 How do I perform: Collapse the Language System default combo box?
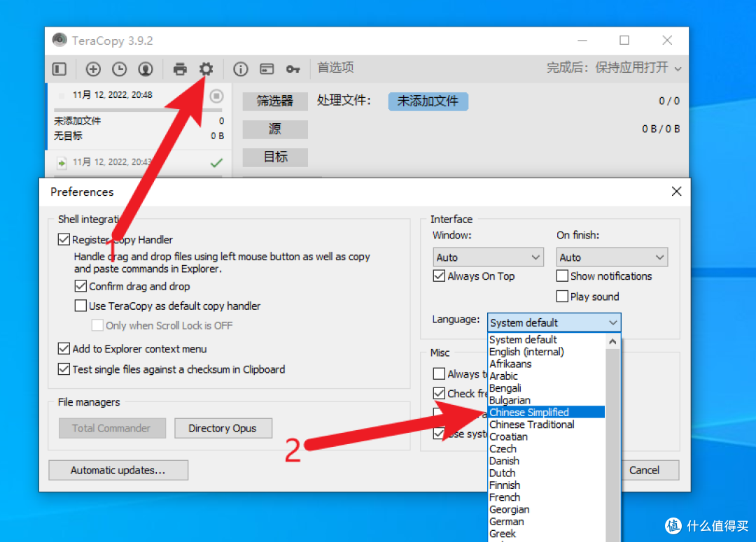point(554,322)
